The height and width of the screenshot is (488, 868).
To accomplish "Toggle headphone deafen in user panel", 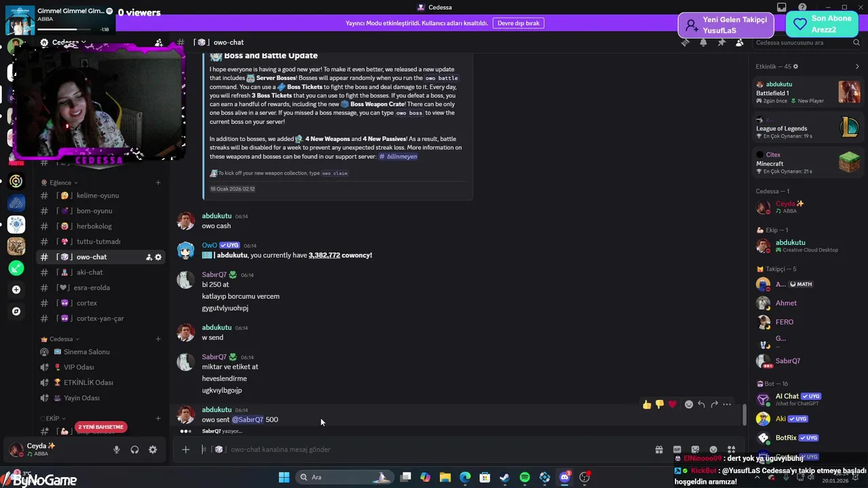I will 135,449.
